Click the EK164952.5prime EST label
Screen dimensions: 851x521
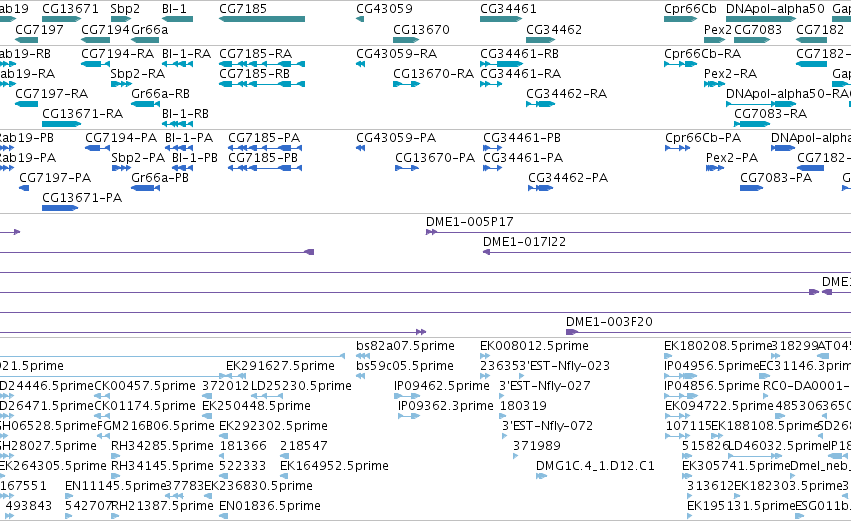point(334,467)
